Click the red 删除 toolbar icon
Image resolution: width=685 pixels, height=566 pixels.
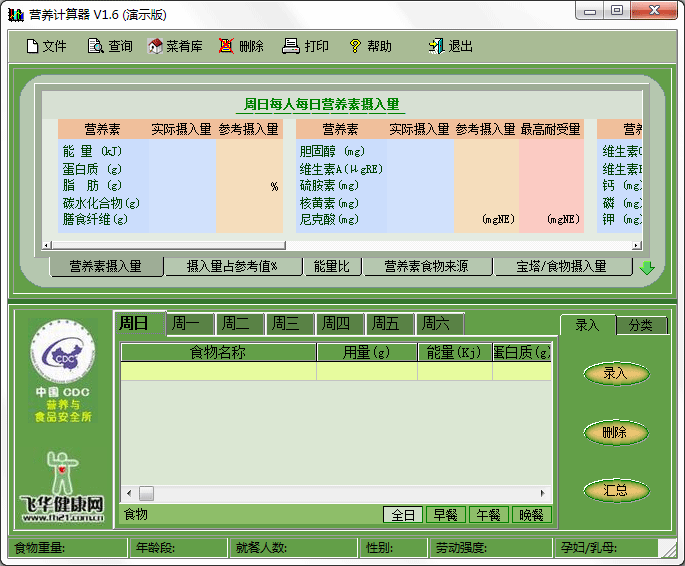tap(226, 46)
